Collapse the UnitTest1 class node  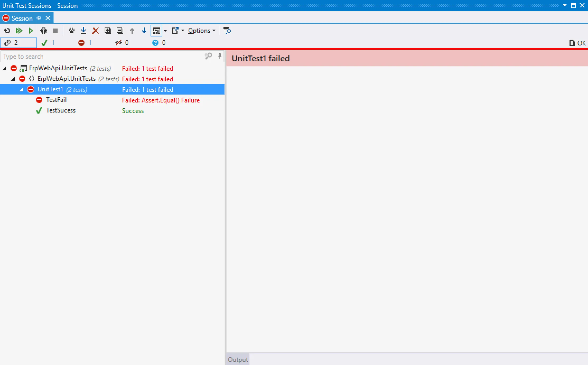(22, 90)
